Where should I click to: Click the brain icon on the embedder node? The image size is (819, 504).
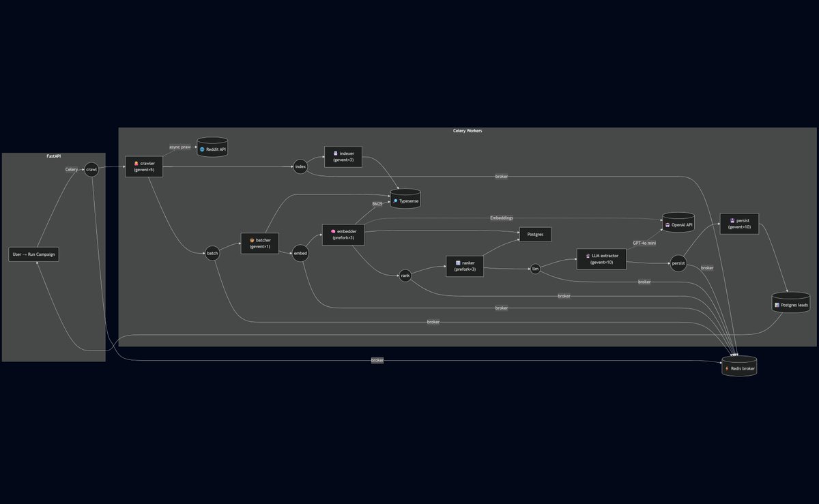tap(332, 231)
